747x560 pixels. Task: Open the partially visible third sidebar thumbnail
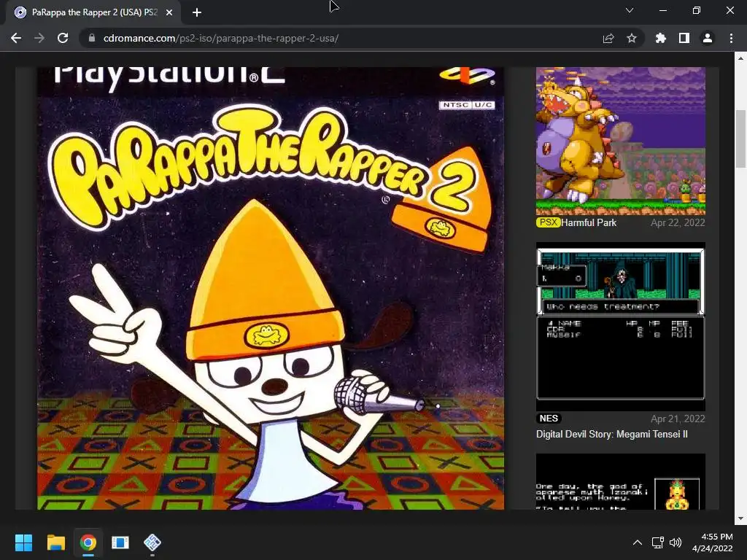click(x=620, y=481)
